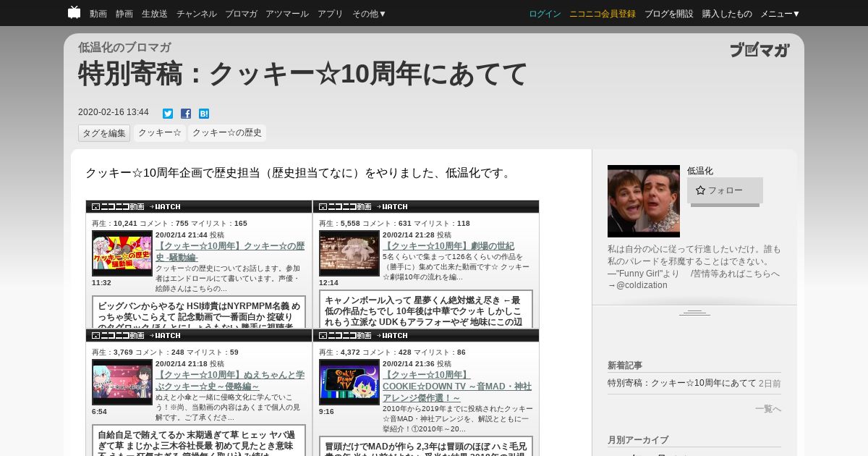This screenshot has width=868, height=456.
Task: Collapse the profile panel handle
Action: (694, 312)
